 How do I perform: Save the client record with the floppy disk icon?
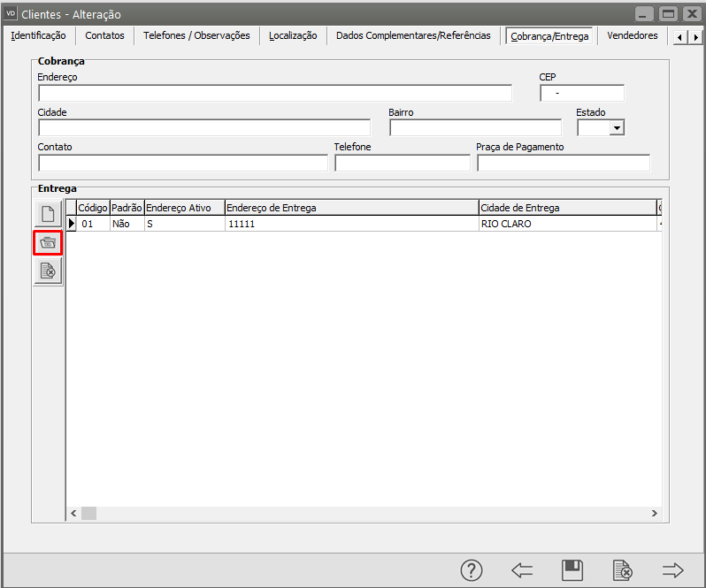tap(572, 570)
